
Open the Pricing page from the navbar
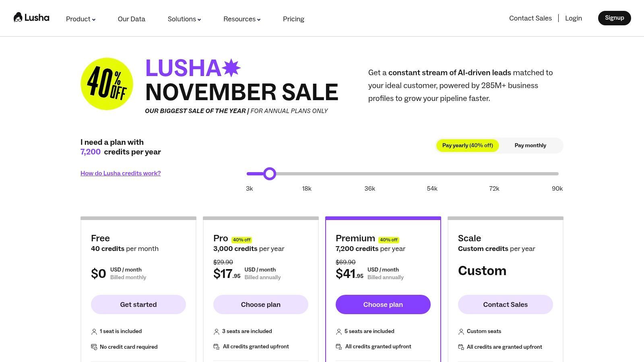293,19
